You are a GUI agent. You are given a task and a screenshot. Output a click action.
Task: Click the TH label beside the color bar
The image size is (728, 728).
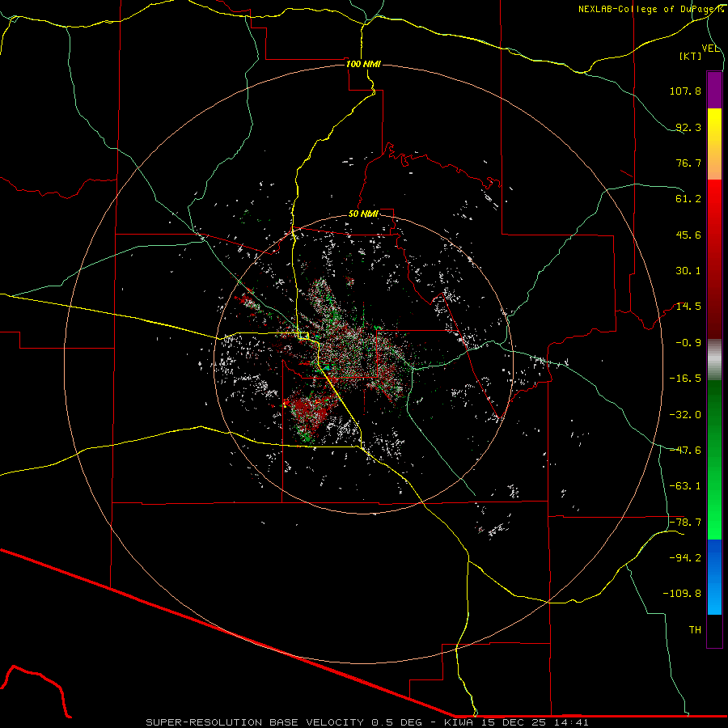(x=694, y=629)
